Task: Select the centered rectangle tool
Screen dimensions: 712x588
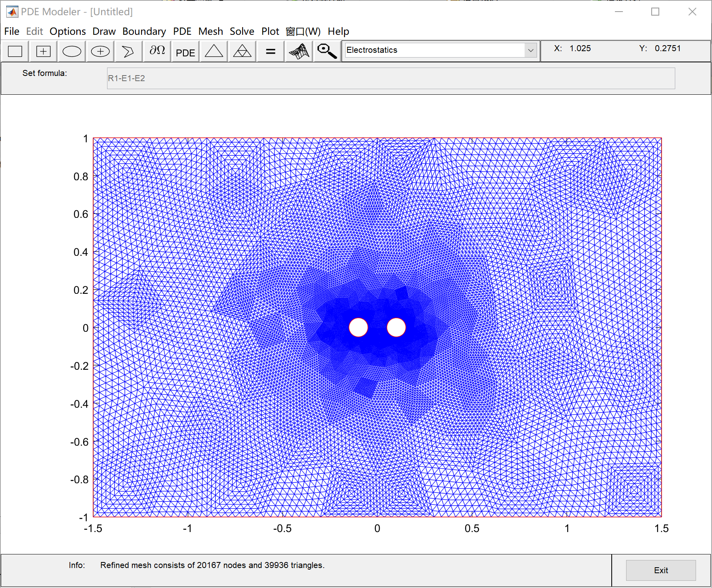Action: 43,51
